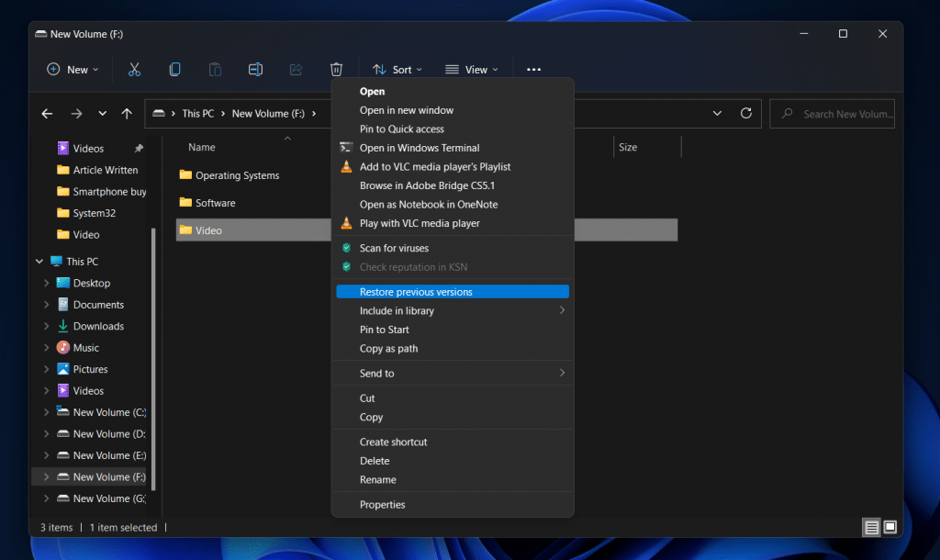
Task: Navigate up one level with the up arrow
Action: (127, 113)
